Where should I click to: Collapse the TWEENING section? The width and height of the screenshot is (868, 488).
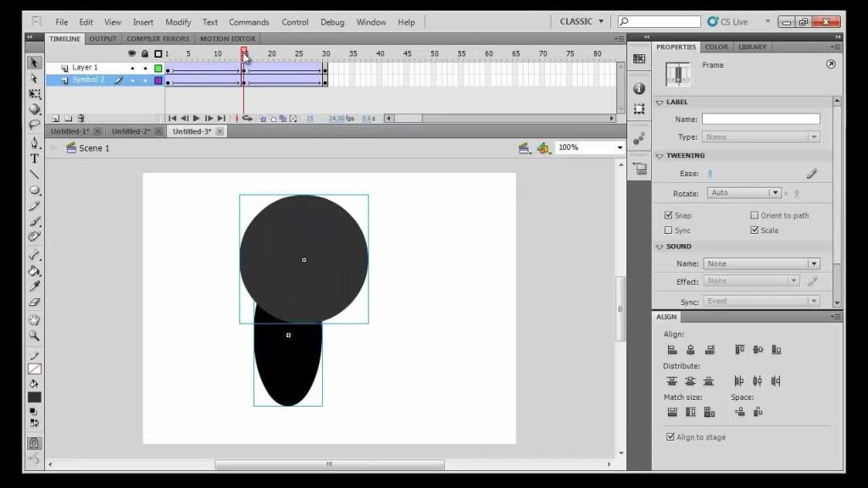659,156
